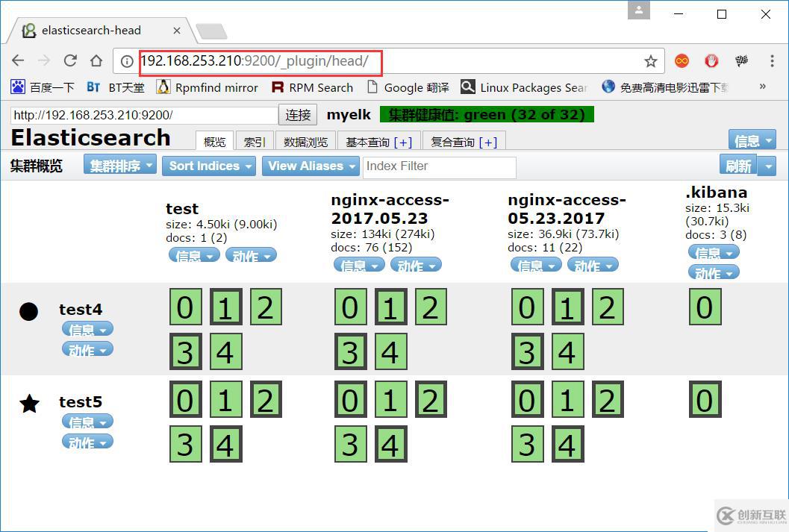The image size is (789, 532).
Task: Click the myelk cluster name
Action: pyautogui.click(x=349, y=115)
